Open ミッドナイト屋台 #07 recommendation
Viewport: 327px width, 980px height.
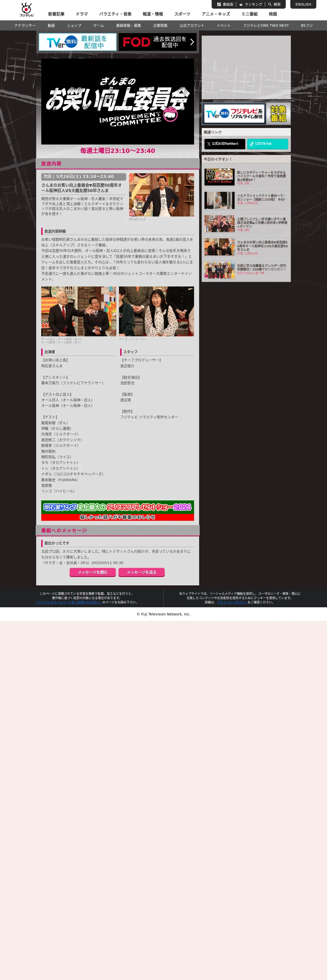pyautogui.click(x=246, y=200)
